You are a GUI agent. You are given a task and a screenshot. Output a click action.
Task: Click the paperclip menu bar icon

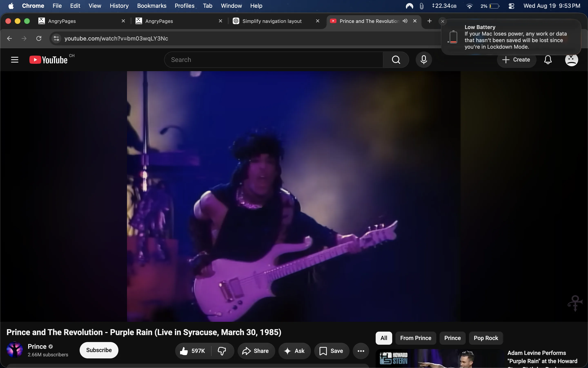pos(422,6)
